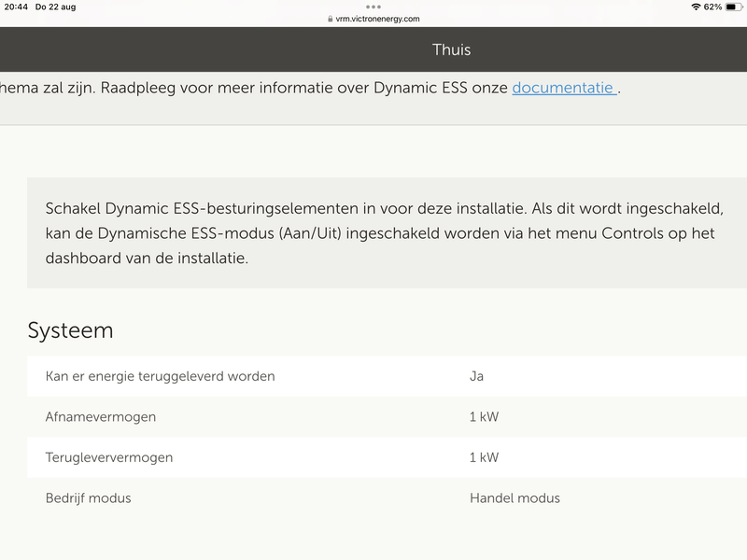Enable Dynamic ESS besturingselementen for this installation
The width and height of the screenshot is (747, 560).
pos(373,231)
